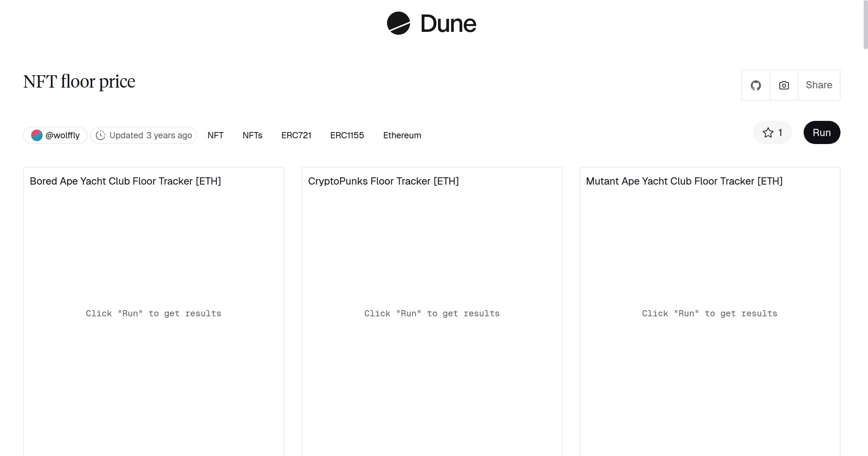Open the GitHub icon in the toolbar
Viewport: 868px width, 456px height.
[756, 85]
